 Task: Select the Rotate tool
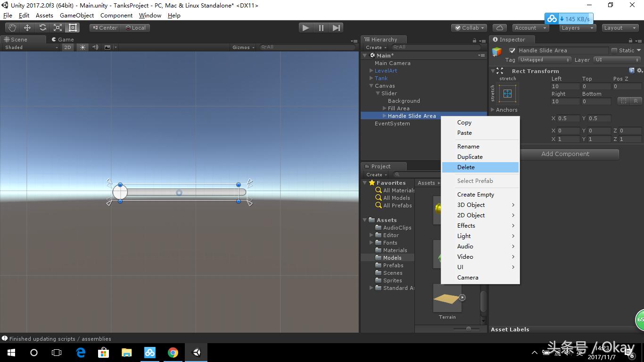pyautogui.click(x=42, y=27)
